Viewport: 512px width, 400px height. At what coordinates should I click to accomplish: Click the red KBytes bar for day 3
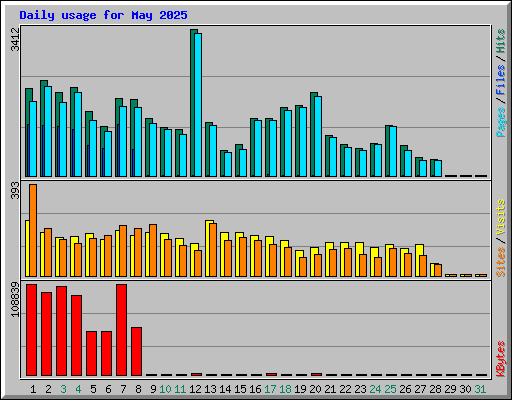61,331
